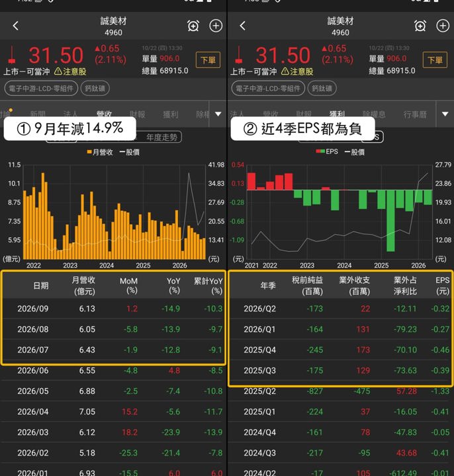This screenshot has width=454, height=476.
Task: Open 鈣鈦礦 tag on right screen
Action: point(322,89)
